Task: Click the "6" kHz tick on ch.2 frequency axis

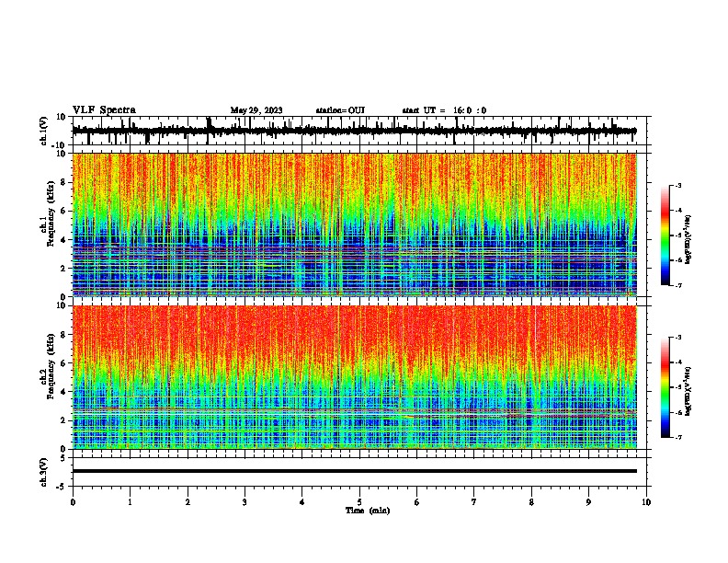Action: [63, 363]
